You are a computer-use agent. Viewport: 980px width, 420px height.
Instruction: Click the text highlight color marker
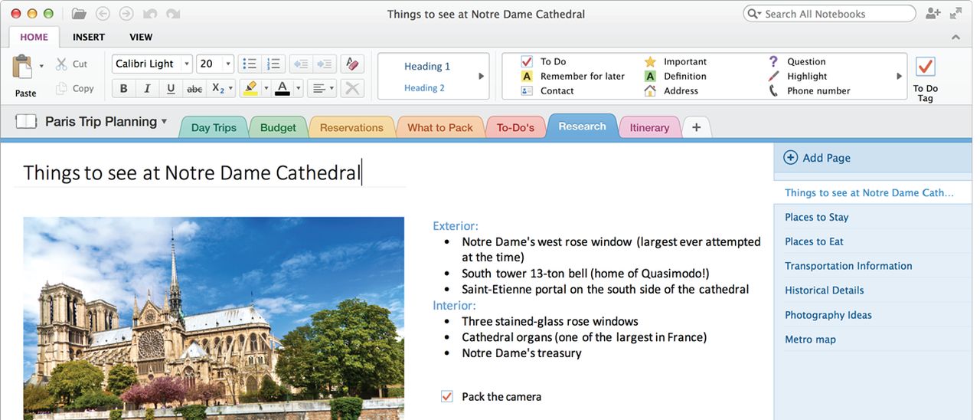click(250, 88)
